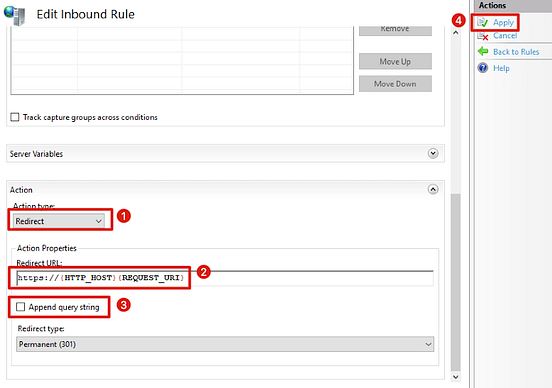552x388 pixels.
Task: Click the Move Up button
Action: (395, 62)
